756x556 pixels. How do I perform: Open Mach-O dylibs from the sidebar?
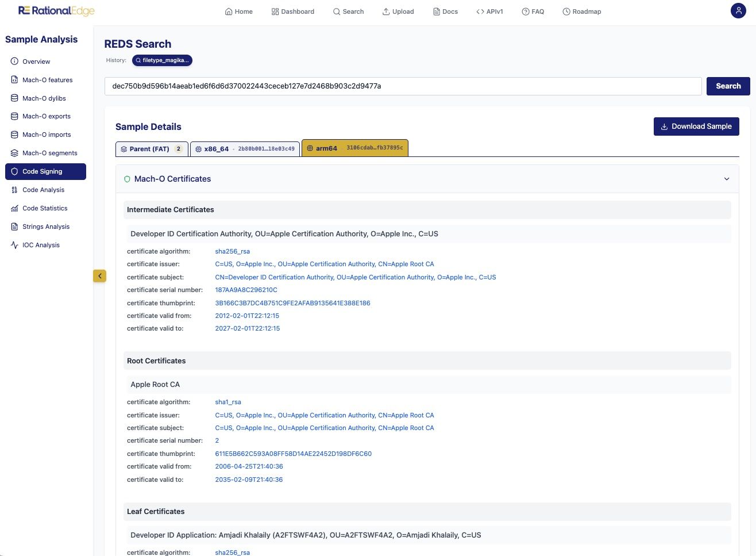tap(44, 98)
